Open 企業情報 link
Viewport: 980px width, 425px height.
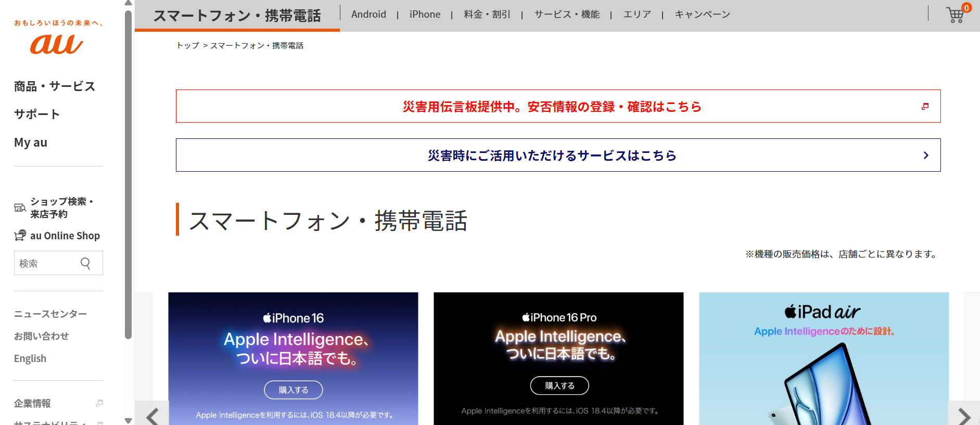32,403
